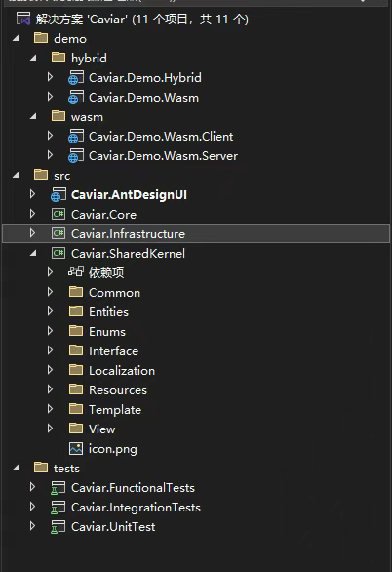Collapse the Caviar.SharedKernel project

coord(33,253)
